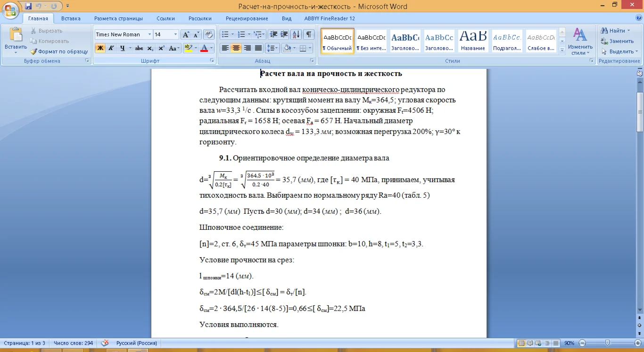Click the Найти find button
The height and width of the screenshot is (352, 644).
[x=617, y=31]
